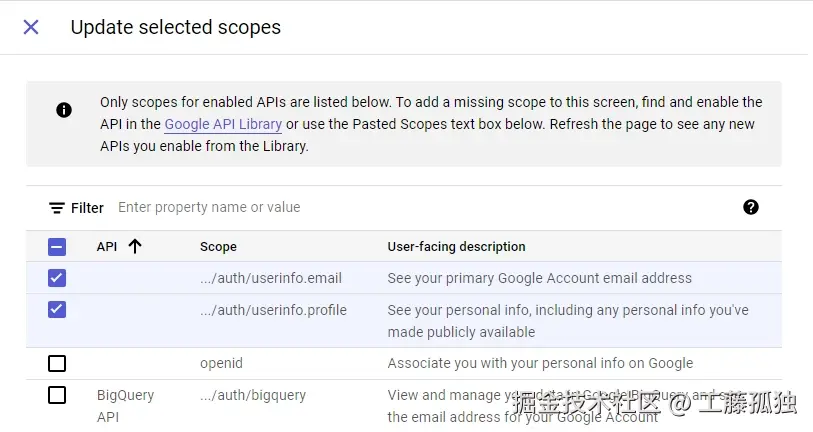The image size is (813, 432).
Task: Click the info icon in the notice banner
Action: [64, 110]
